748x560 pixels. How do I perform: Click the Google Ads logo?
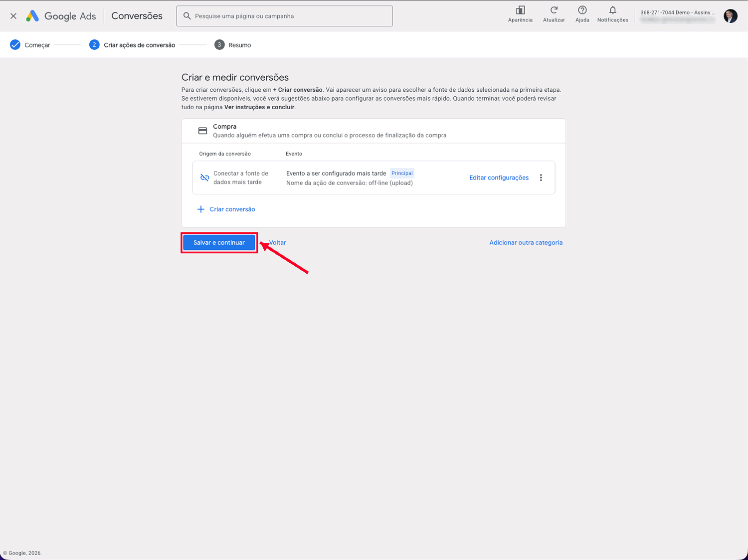[60, 16]
